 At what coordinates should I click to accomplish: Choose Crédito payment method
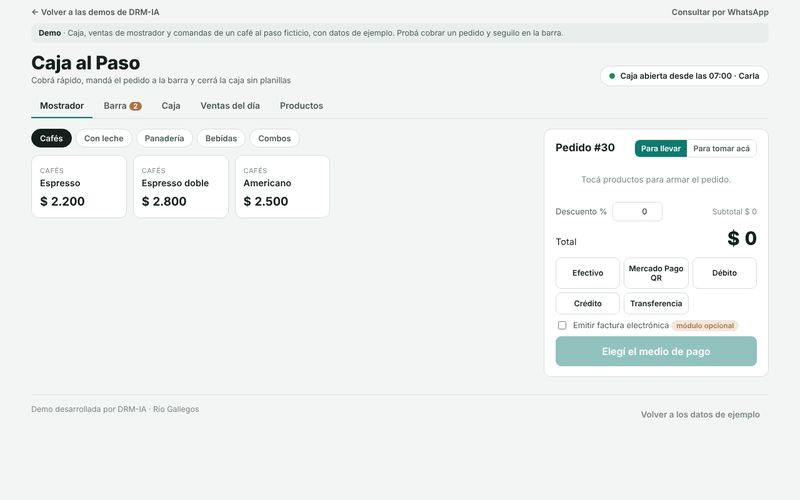coord(588,303)
